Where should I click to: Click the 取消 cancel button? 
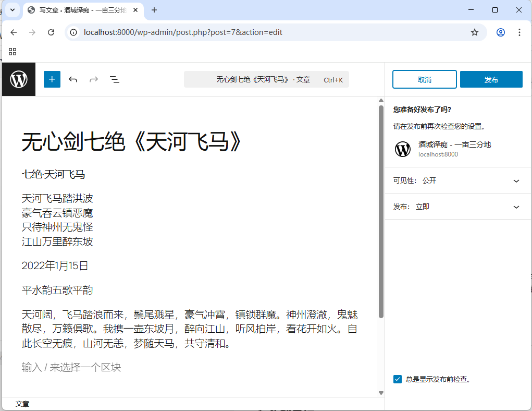[x=424, y=79]
